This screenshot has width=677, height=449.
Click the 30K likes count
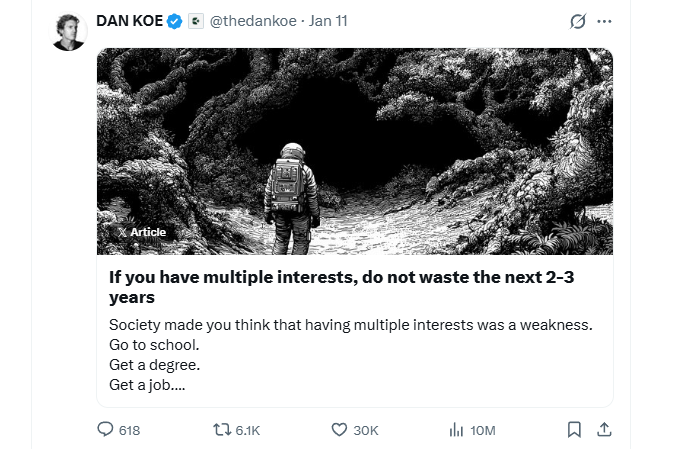[x=366, y=430]
